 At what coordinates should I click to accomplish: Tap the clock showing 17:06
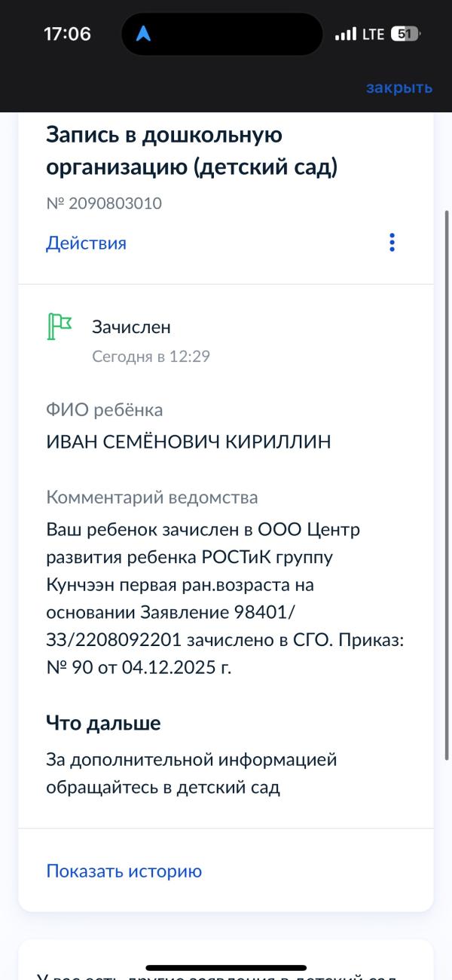[x=66, y=33]
